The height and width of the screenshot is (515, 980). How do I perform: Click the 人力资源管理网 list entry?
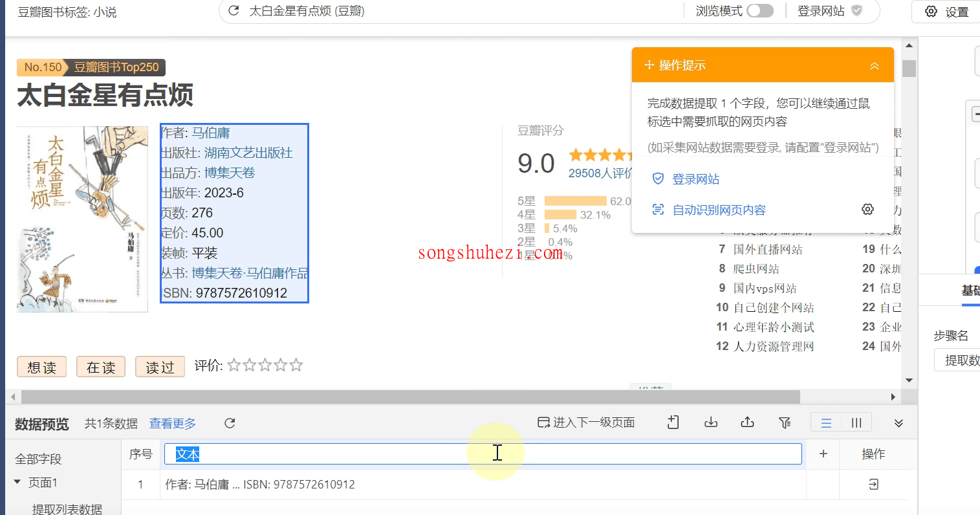click(774, 346)
